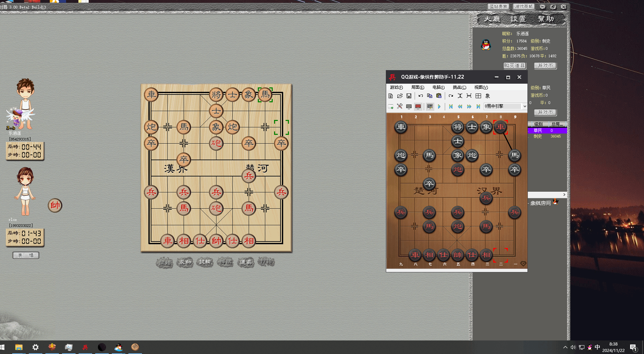Viewport: 644px width, 354px height.
Task: Jump to the last move with the end arrow
Action: click(478, 106)
